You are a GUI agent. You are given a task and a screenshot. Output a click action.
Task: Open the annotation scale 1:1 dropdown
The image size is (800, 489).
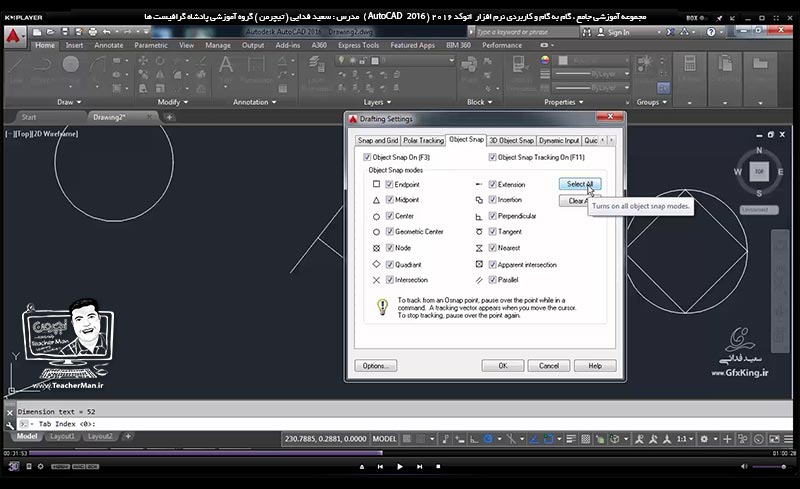(685, 439)
